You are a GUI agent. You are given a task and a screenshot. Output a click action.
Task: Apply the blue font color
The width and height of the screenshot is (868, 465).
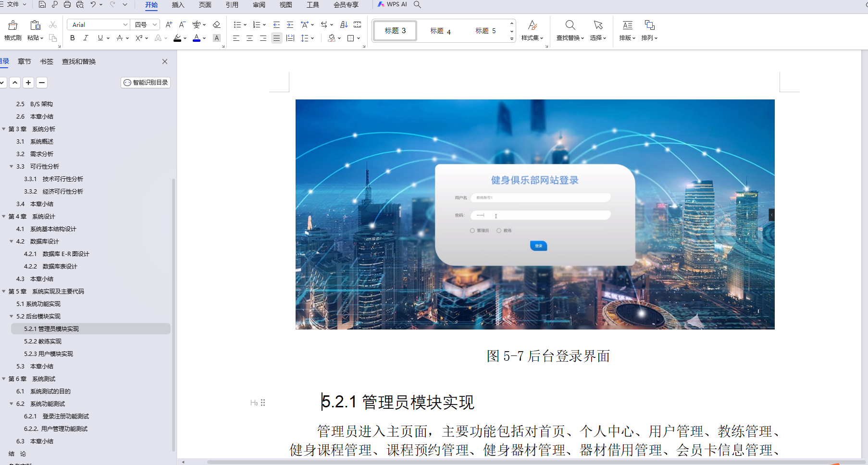click(196, 38)
